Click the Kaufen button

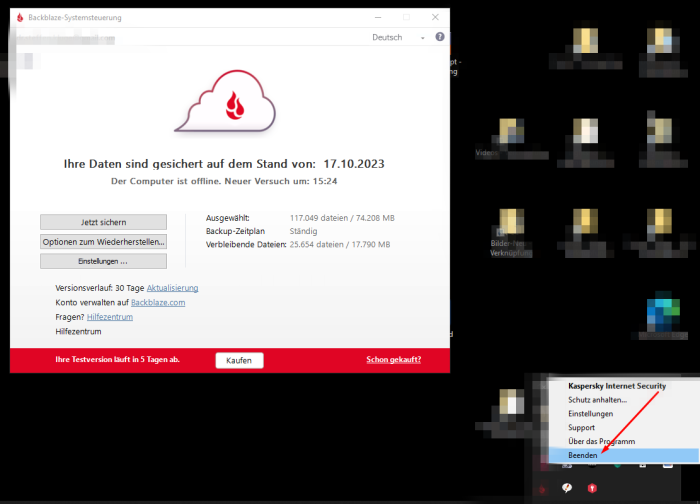239,360
